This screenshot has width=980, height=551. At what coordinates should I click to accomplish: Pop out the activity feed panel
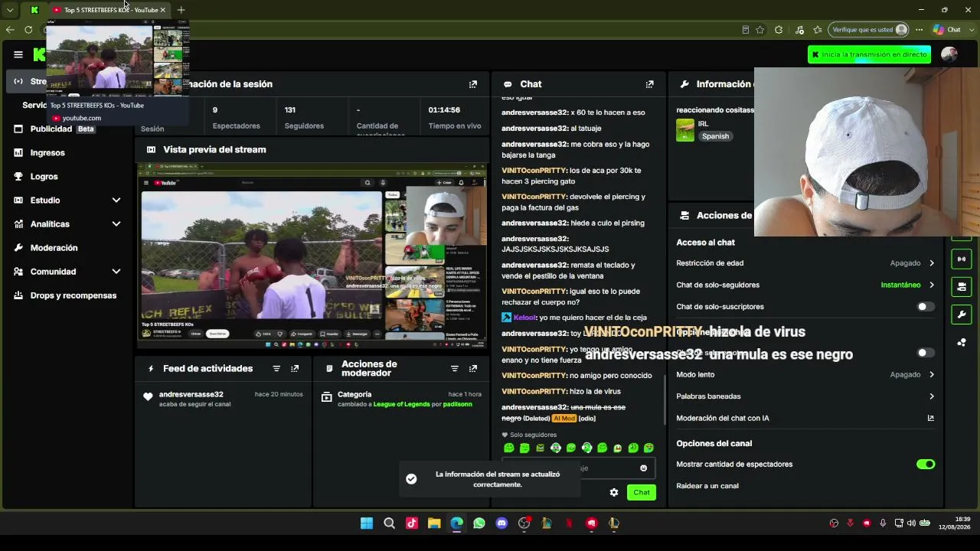pyautogui.click(x=295, y=369)
